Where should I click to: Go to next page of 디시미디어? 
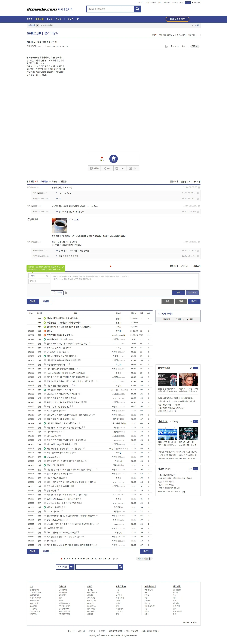click(197, 421)
